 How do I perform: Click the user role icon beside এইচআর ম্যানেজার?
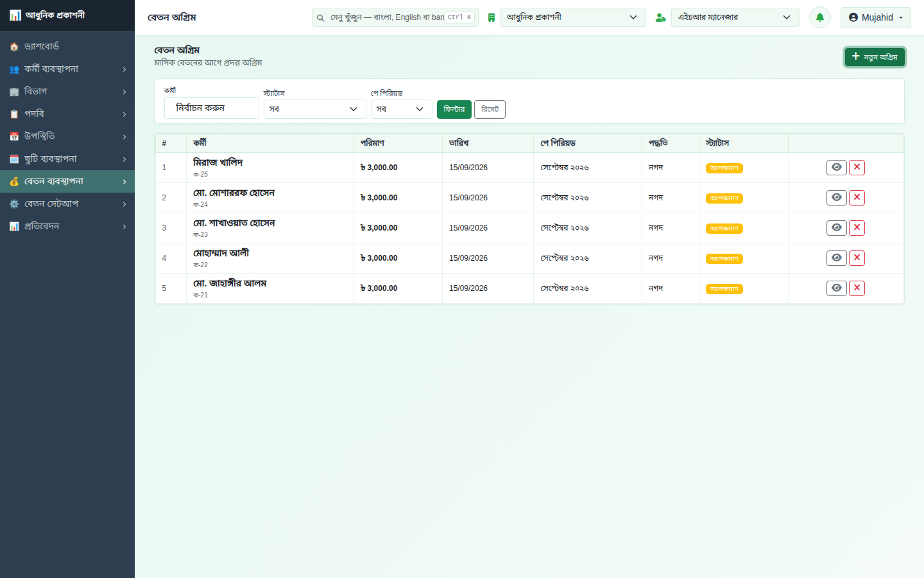pos(660,18)
